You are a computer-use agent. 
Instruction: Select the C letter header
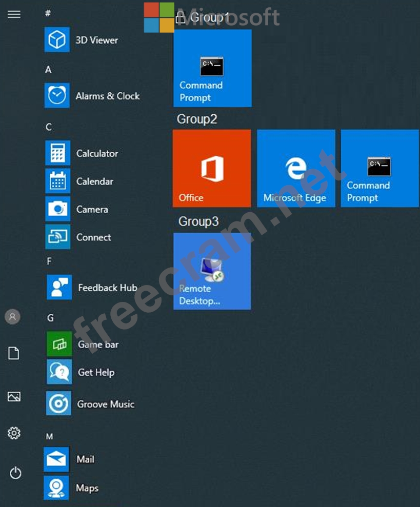tap(49, 127)
